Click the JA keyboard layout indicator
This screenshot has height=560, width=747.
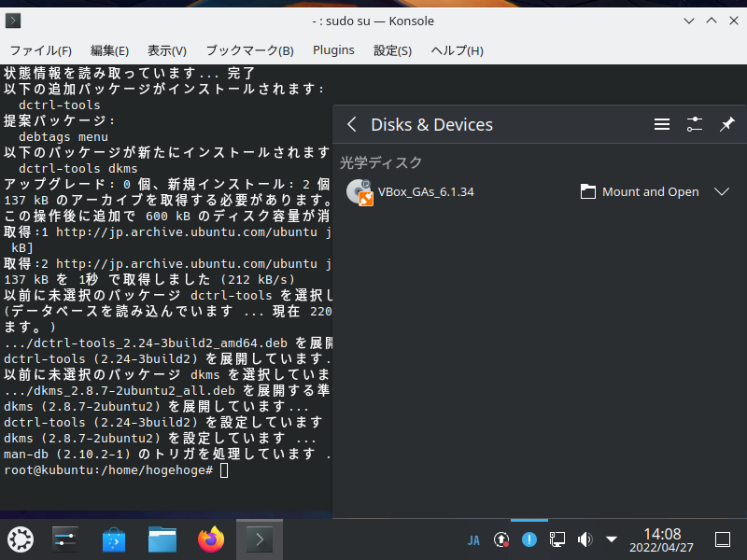(x=473, y=540)
